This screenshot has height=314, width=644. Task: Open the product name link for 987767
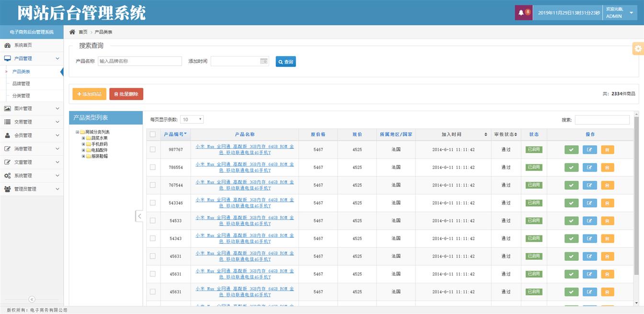click(245, 150)
